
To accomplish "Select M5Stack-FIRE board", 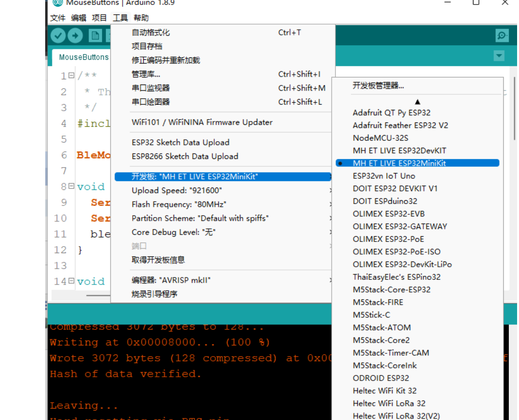I will pos(417,302).
